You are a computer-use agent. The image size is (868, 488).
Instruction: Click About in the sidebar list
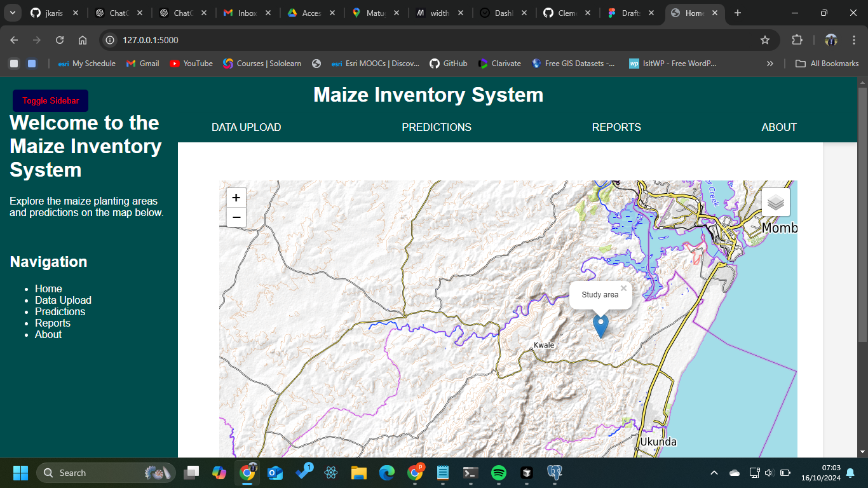tap(48, 334)
